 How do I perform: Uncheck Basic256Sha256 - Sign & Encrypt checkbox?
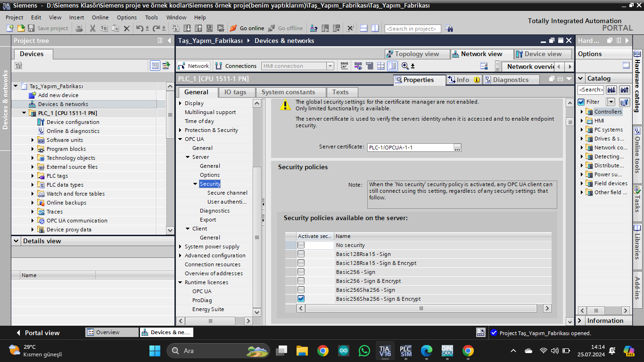[301, 299]
